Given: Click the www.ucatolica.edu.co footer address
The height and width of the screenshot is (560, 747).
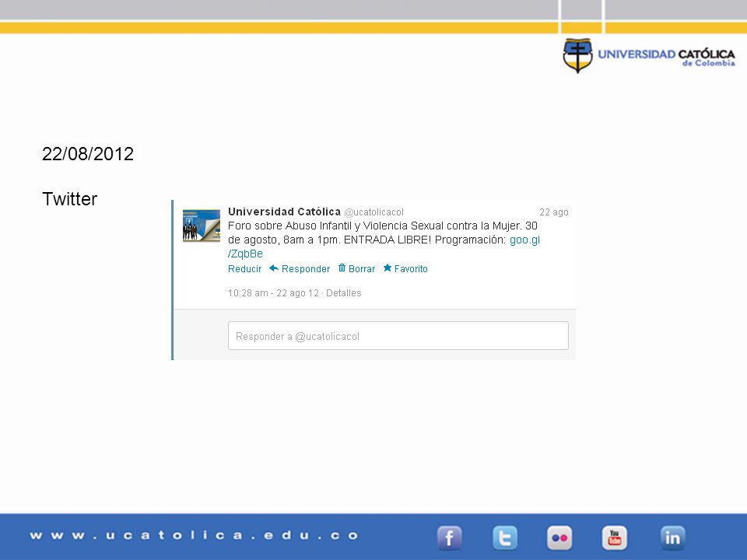Looking at the screenshot, I should (194, 535).
